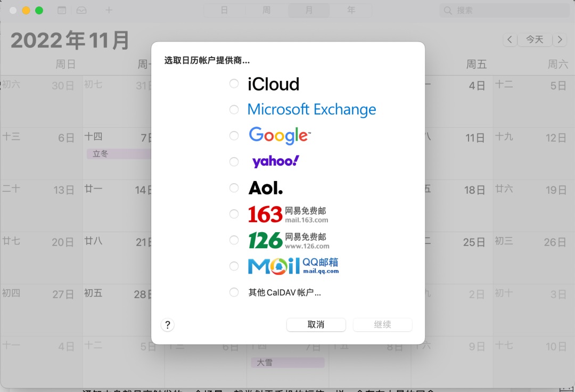Click the 大雪 event in calendar
575x392 pixels.
point(288,363)
